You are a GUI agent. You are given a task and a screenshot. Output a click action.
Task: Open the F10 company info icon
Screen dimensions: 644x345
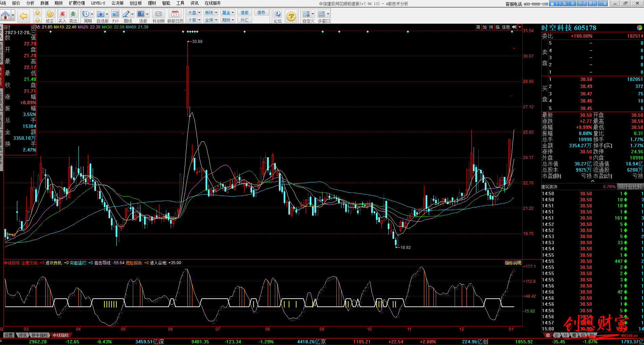115,14
